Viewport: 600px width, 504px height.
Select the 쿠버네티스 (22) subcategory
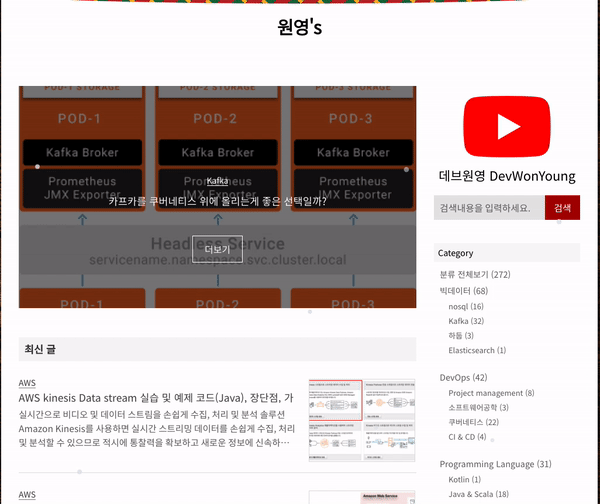474,422
